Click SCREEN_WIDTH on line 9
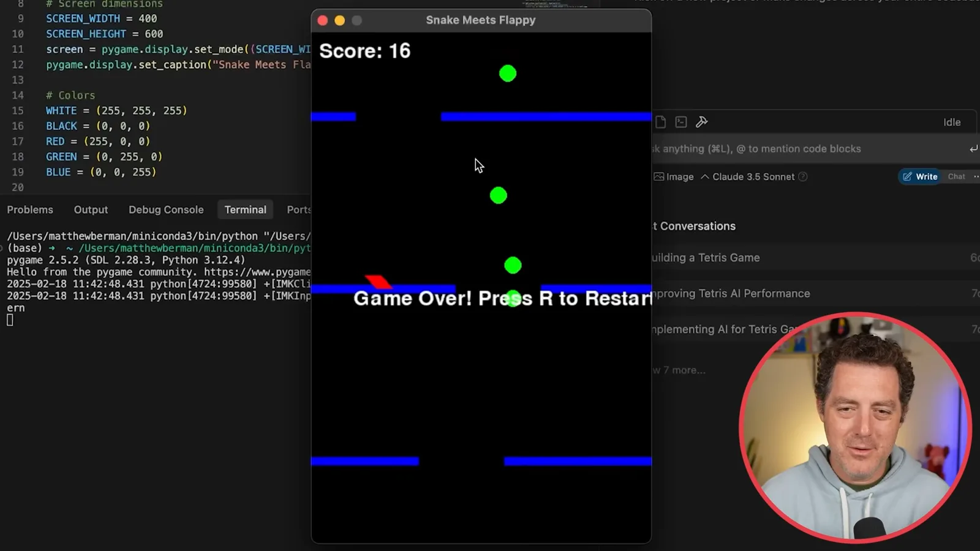 click(x=83, y=19)
